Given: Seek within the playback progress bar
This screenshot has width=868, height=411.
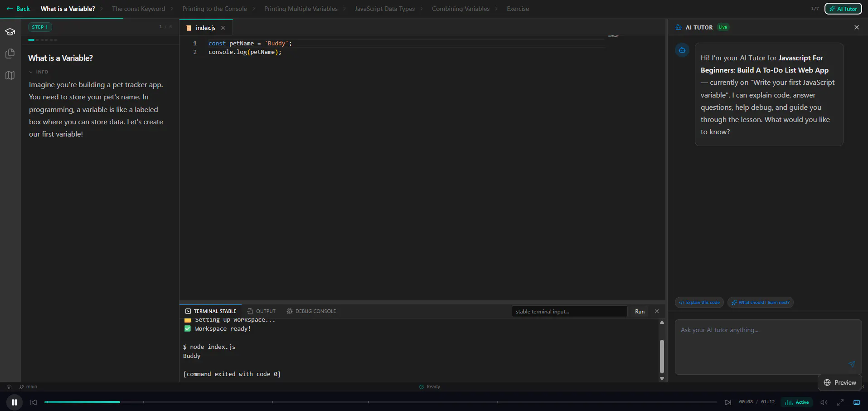Looking at the screenshot, I should [381, 402].
